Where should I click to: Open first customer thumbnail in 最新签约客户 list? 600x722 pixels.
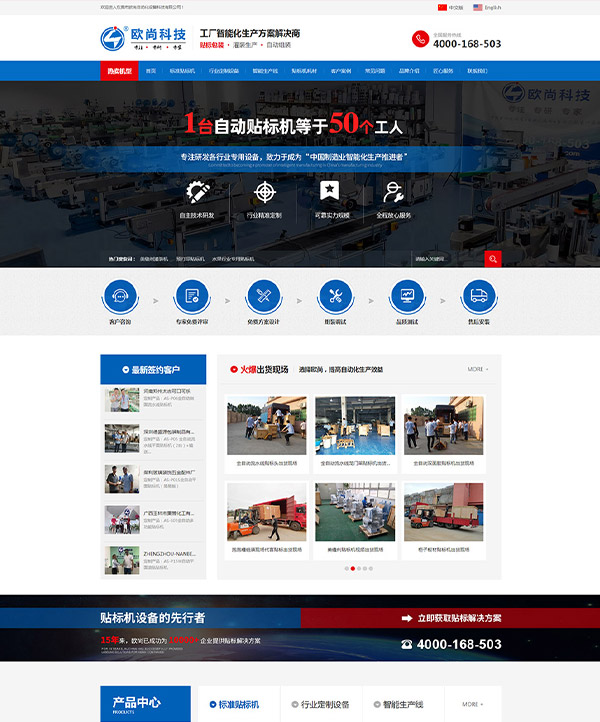[x=122, y=399]
